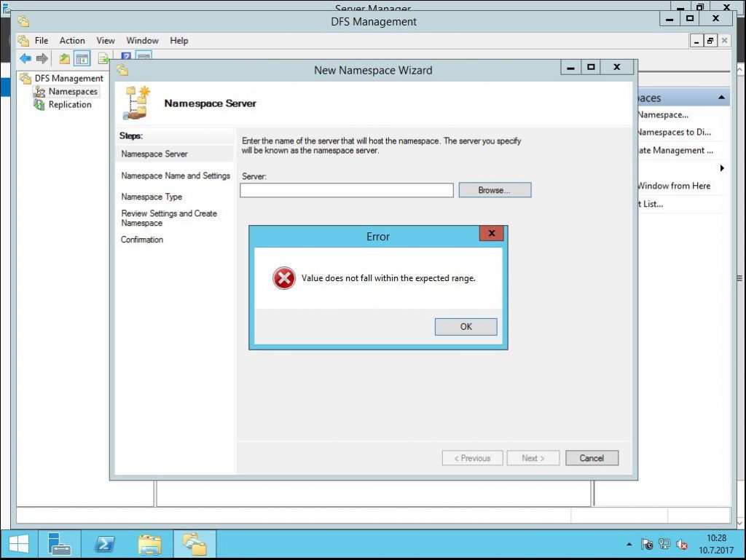The height and width of the screenshot is (560, 746).
Task: Click the Replication node icon in the tree
Action: (x=39, y=105)
